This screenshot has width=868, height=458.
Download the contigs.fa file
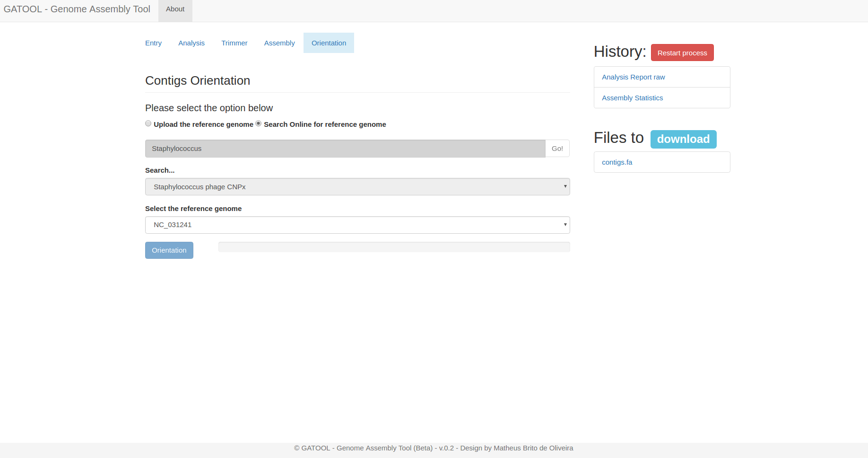click(617, 162)
